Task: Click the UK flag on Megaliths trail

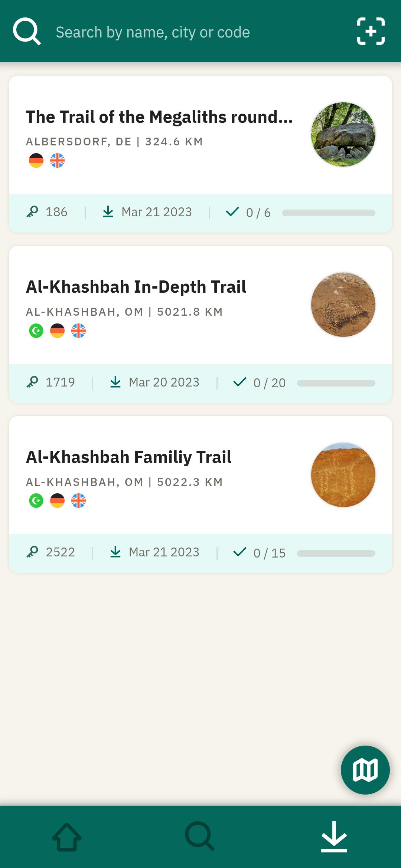Action: coord(57,161)
